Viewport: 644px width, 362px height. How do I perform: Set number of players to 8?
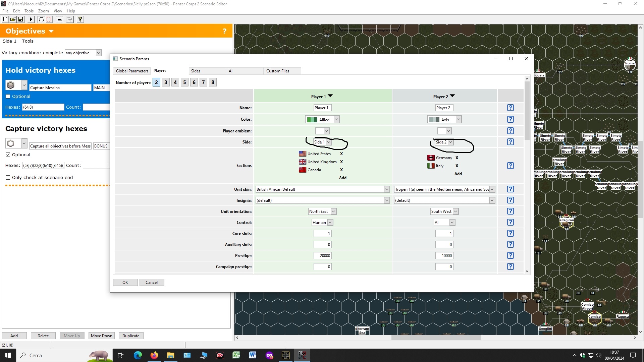(213, 82)
